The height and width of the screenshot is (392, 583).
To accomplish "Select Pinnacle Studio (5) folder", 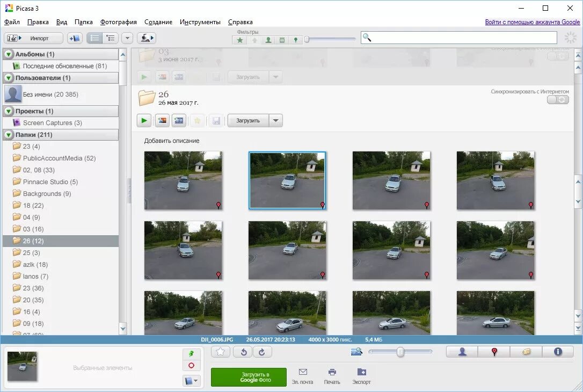I will 61,182.
